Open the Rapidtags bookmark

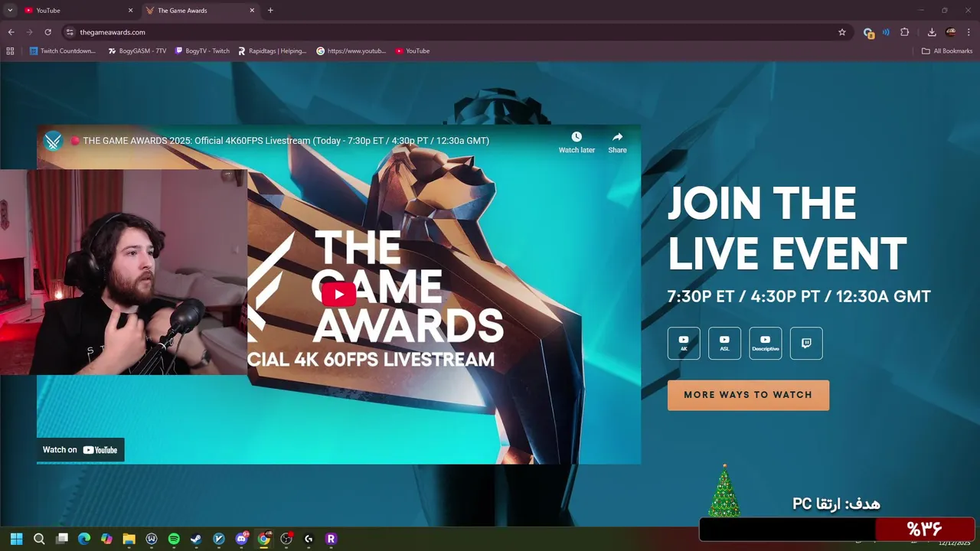[272, 51]
